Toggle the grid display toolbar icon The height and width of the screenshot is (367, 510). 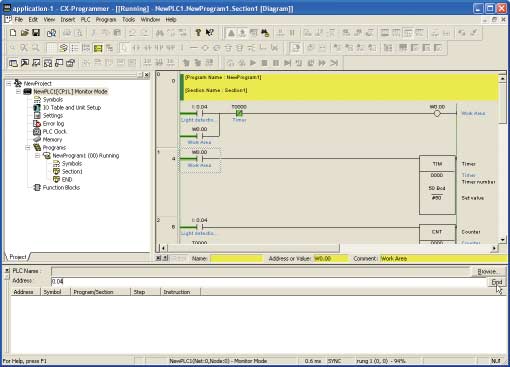pyautogui.click(x=51, y=48)
